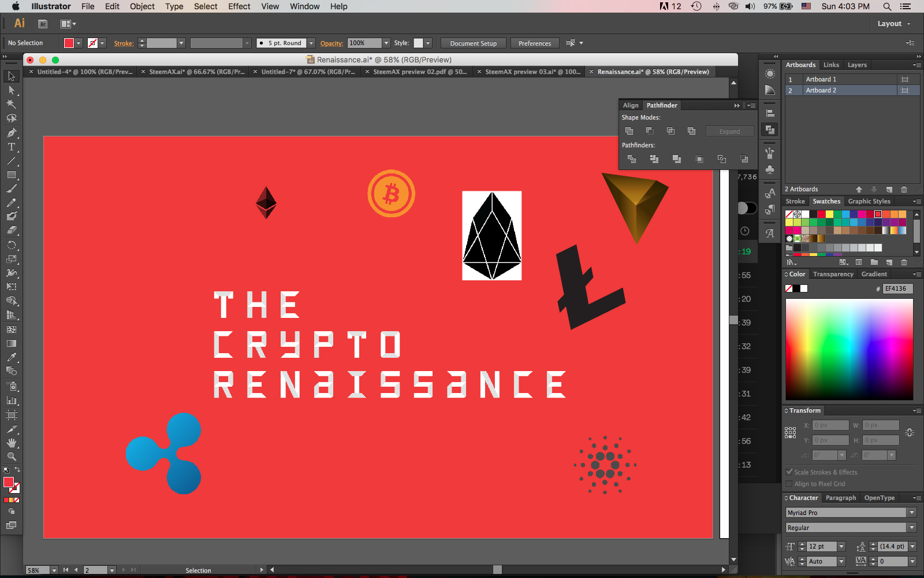Open the Effect menu

(x=239, y=6)
